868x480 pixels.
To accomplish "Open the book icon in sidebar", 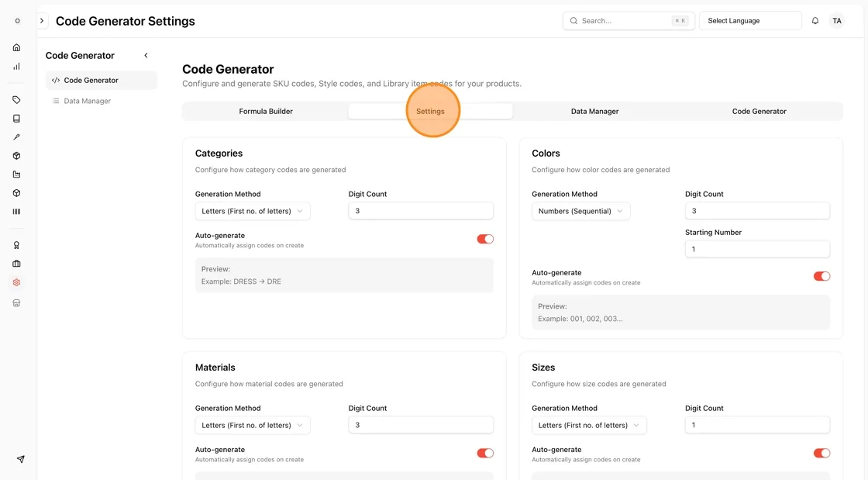I will (16, 119).
